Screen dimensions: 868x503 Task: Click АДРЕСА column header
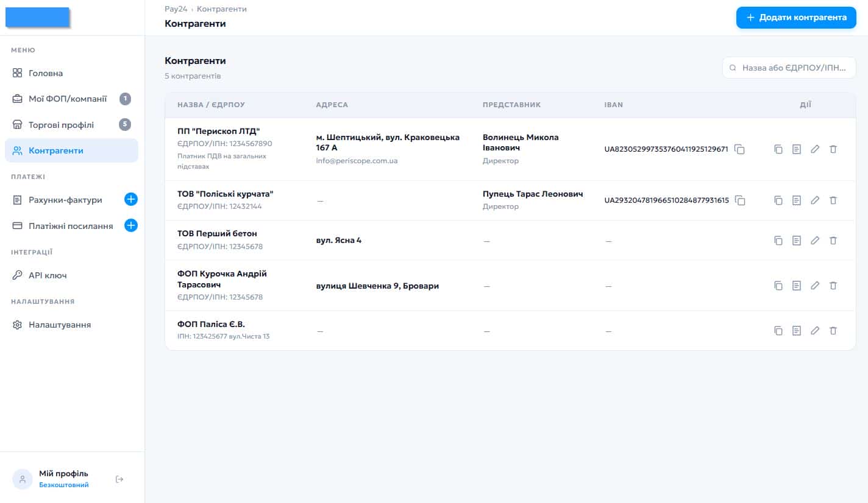tap(332, 105)
